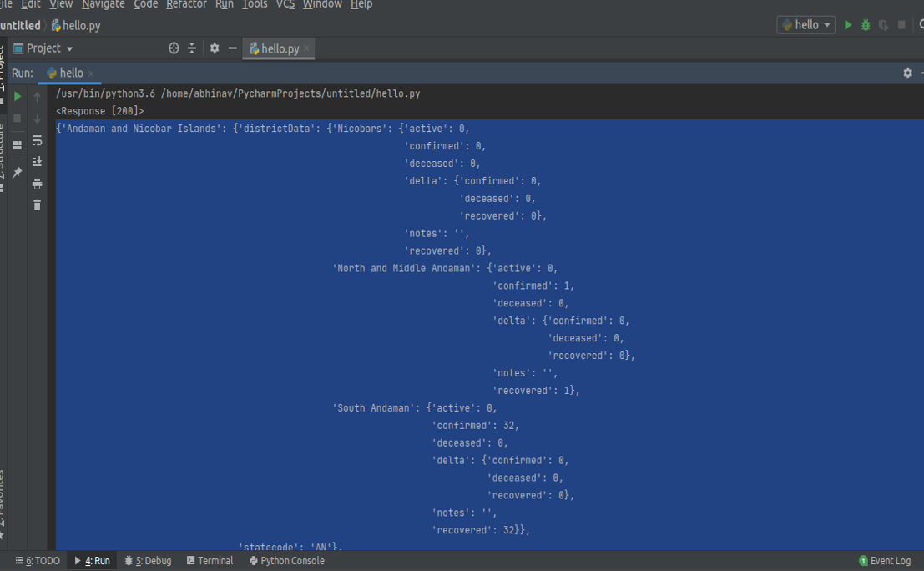This screenshot has height=571, width=924.
Task: Start a debug session with the bug icon
Action: tap(866, 25)
